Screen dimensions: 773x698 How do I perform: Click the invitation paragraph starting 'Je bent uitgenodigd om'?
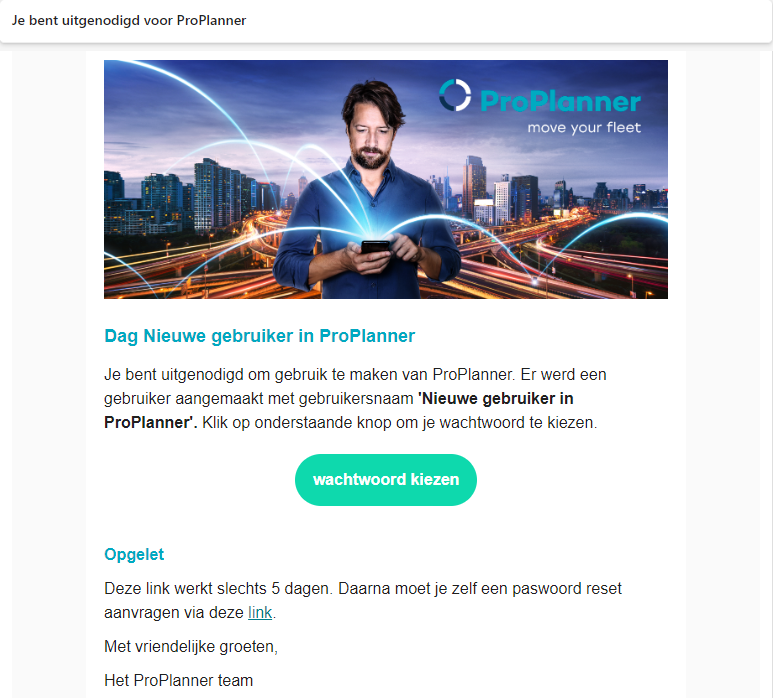(355, 399)
